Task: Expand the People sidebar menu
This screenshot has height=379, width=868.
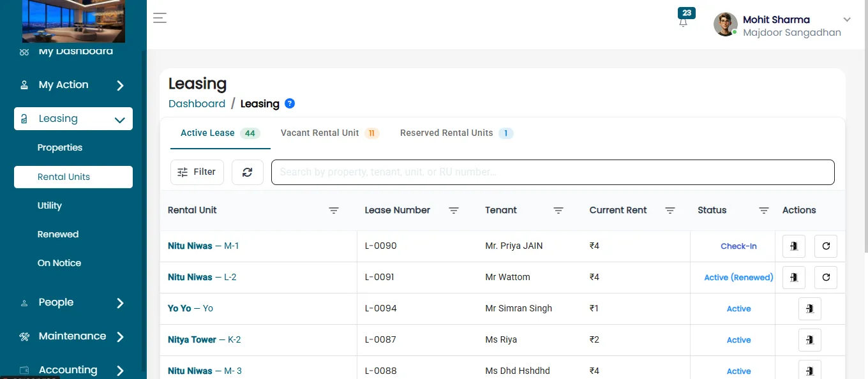Action: [73, 302]
